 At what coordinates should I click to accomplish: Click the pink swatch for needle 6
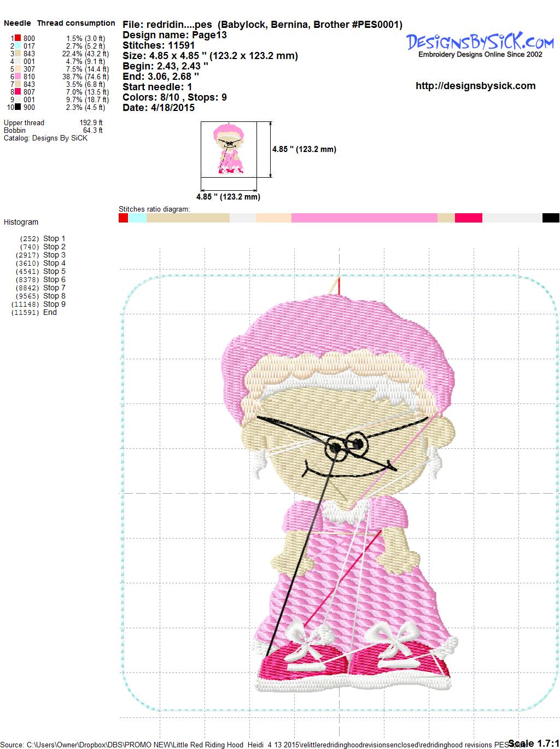click(17, 77)
